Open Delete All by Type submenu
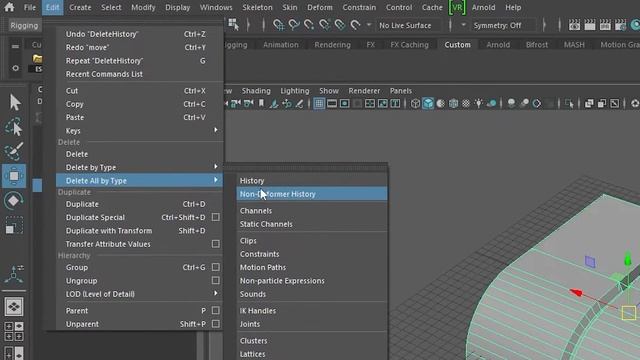The height and width of the screenshot is (360, 640). (x=139, y=180)
